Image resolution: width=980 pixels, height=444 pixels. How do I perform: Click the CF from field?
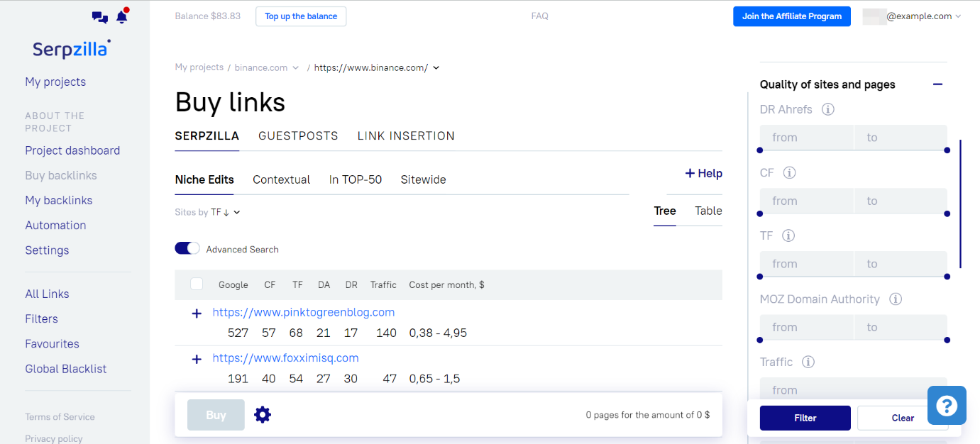click(x=806, y=201)
